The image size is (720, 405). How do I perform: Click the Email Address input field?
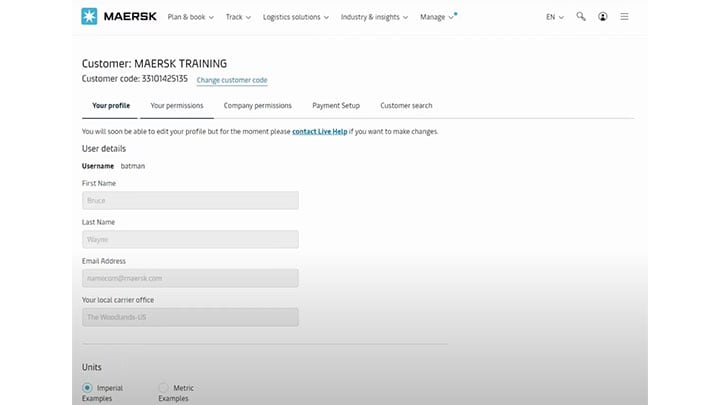(x=190, y=278)
